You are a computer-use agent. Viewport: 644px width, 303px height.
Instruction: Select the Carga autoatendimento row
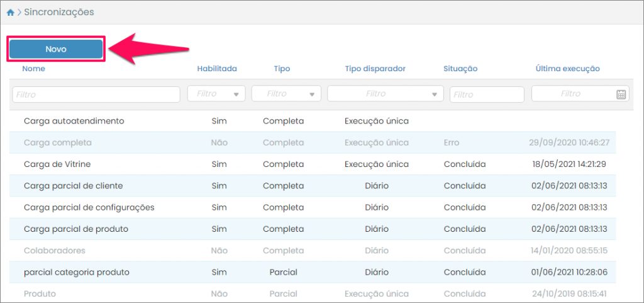(74, 121)
